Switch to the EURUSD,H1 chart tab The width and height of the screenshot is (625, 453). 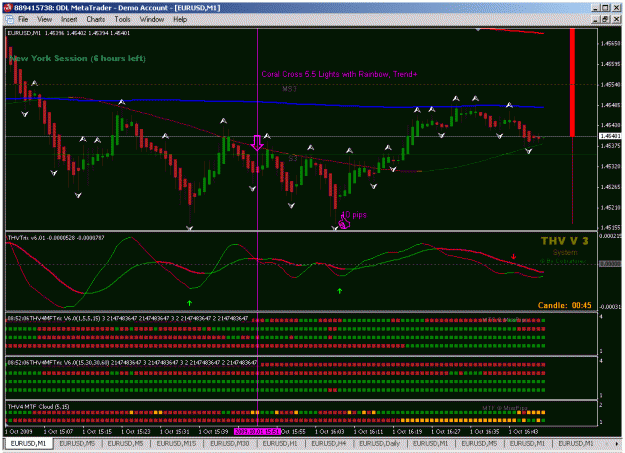280,443
